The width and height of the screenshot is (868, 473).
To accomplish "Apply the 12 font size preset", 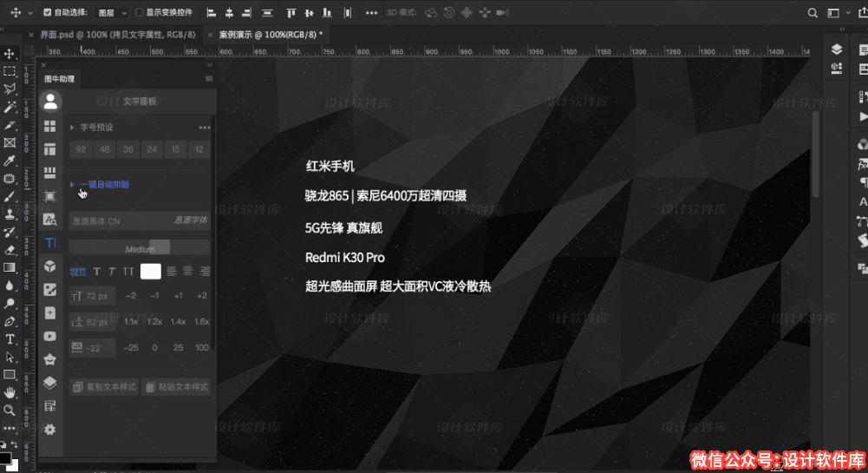I will click(199, 149).
